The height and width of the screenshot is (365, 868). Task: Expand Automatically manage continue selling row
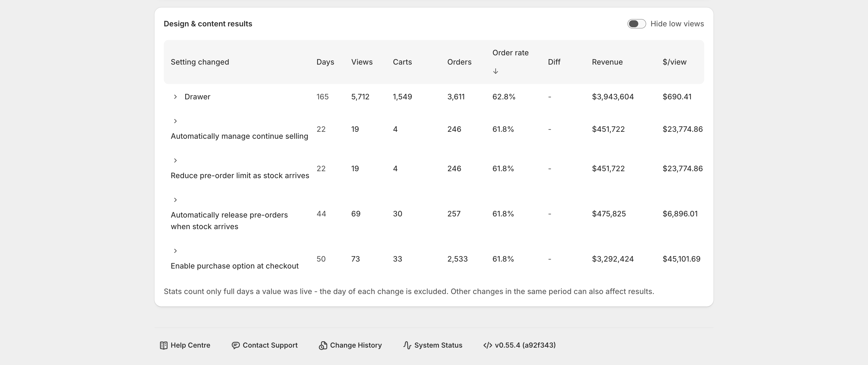click(x=175, y=121)
